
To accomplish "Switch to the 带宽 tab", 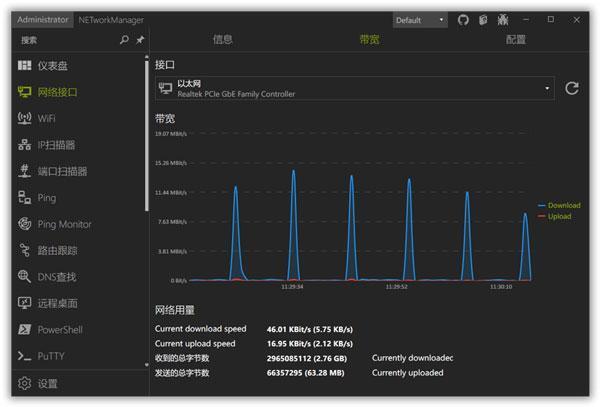I will click(369, 39).
